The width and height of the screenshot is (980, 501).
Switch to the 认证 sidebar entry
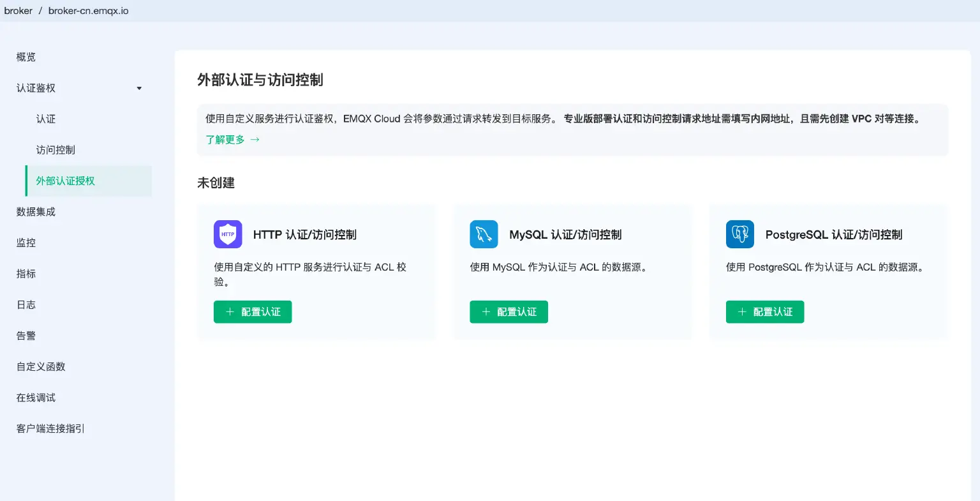tap(47, 119)
